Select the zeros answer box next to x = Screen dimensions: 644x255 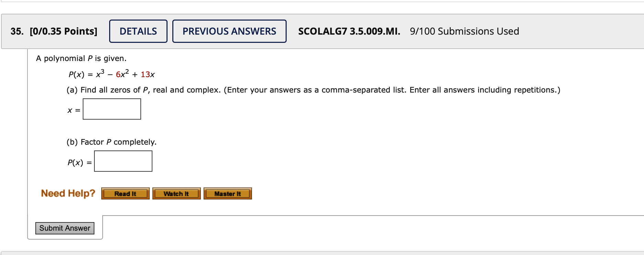point(112,109)
